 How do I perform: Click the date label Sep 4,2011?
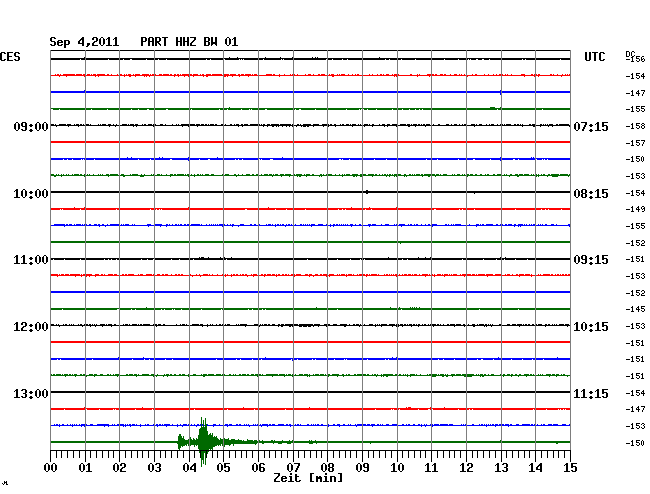[84, 41]
